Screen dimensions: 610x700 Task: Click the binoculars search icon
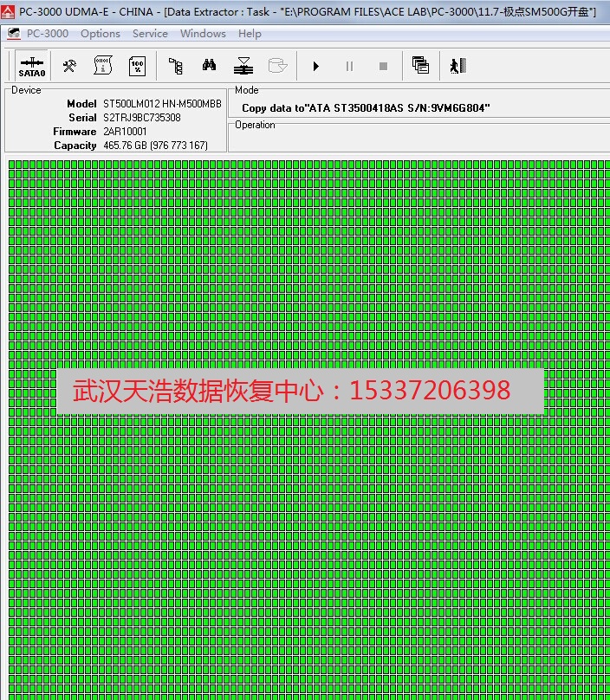click(209, 66)
